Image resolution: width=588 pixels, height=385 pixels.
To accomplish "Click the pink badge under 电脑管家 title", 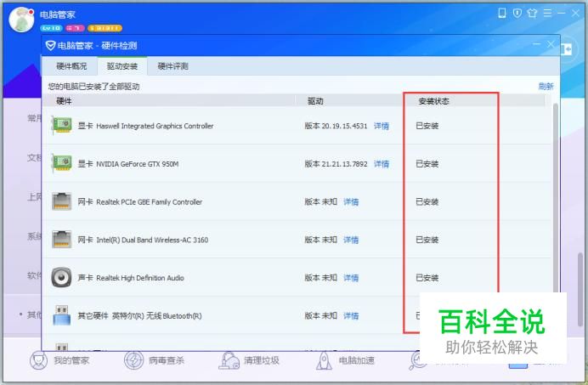I will (75, 28).
